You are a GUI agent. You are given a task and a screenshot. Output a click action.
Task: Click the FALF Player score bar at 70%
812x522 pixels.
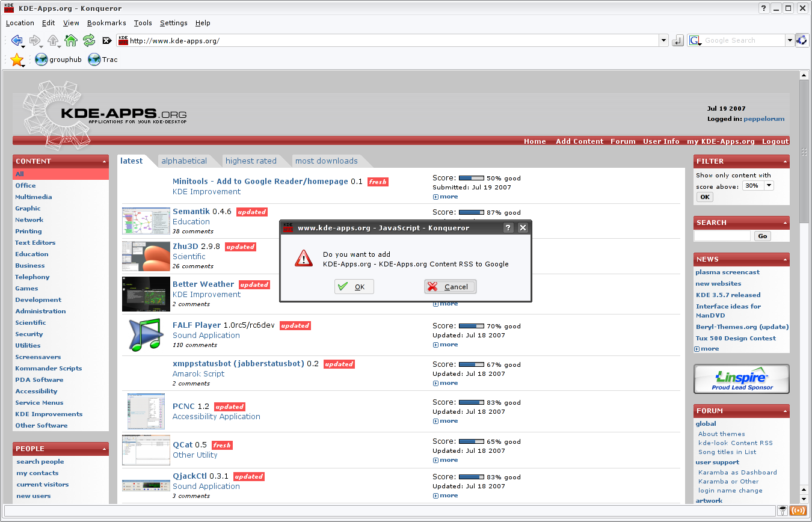click(471, 326)
